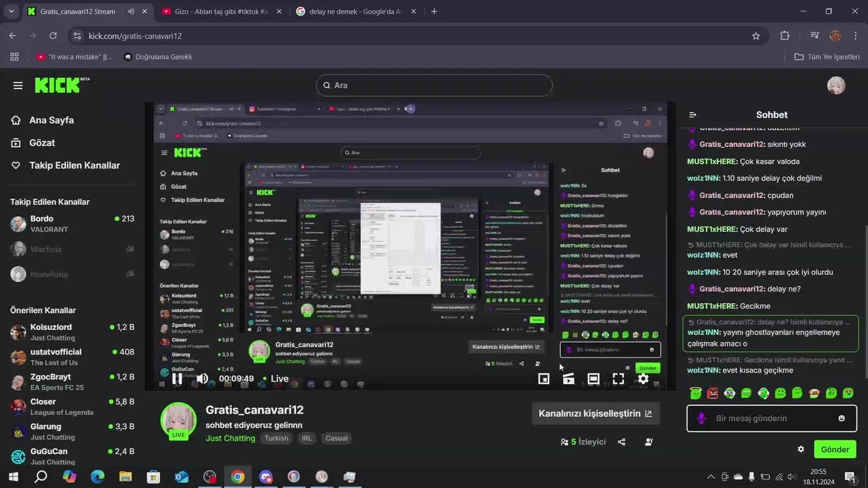The image size is (868, 488).
Task: Open the profile avatar at top right of Kick
Action: coord(836,85)
